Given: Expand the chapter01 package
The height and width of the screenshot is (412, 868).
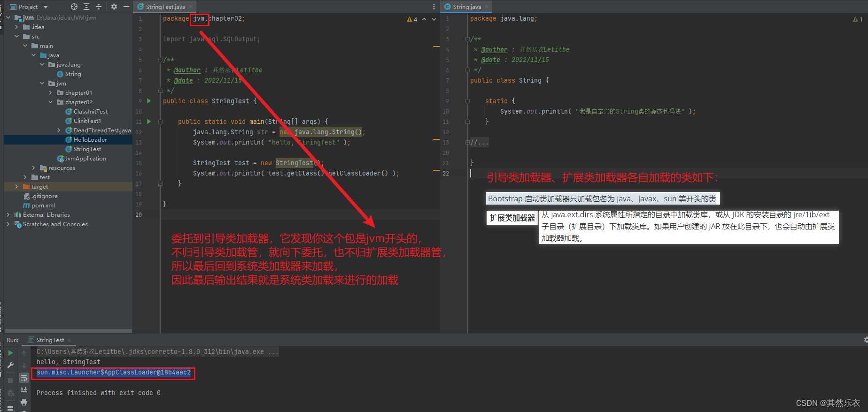Looking at the screenshot, I should (x=51, y=93).
